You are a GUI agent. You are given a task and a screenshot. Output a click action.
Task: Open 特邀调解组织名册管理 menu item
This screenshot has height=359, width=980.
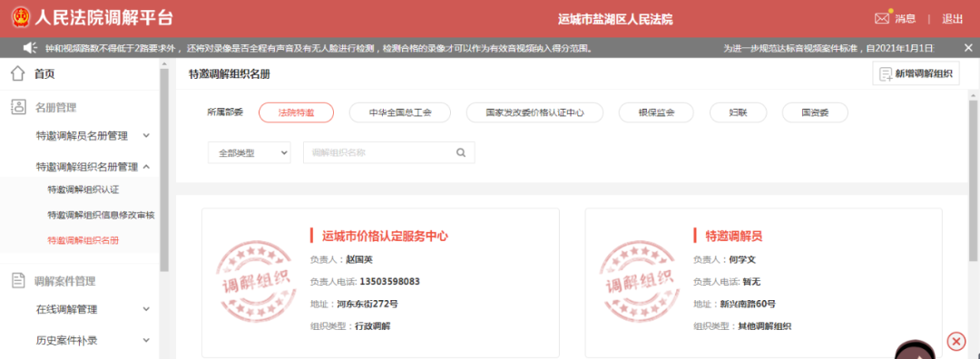87,167
